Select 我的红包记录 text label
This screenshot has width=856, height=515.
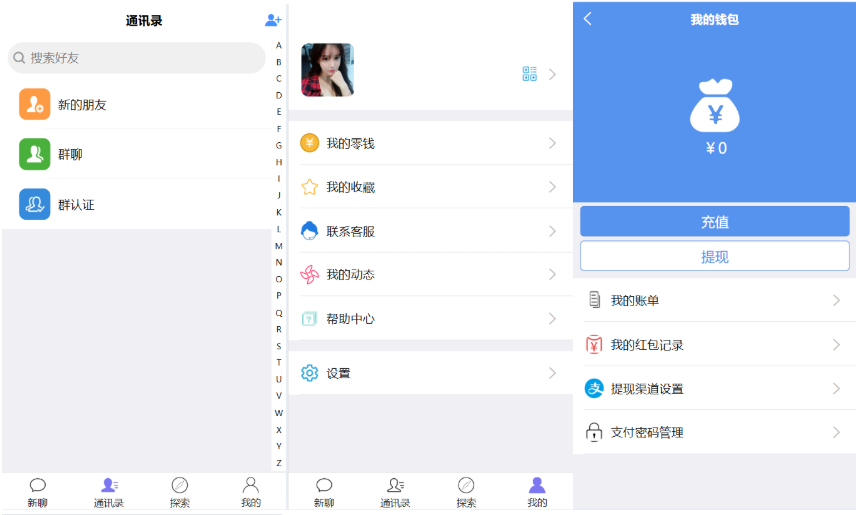[x=647, y=345]
